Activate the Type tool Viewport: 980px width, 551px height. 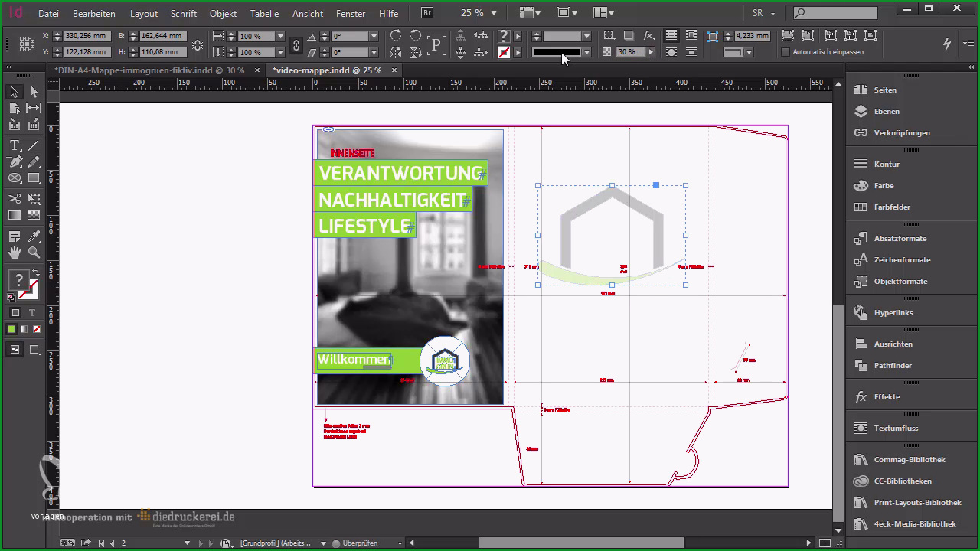[x=15, y=145]
